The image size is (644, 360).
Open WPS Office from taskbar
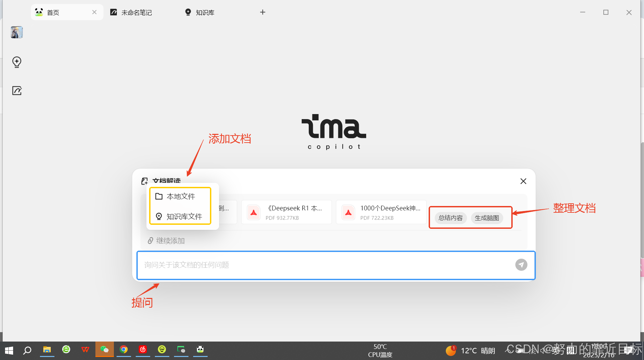[85, 350]
